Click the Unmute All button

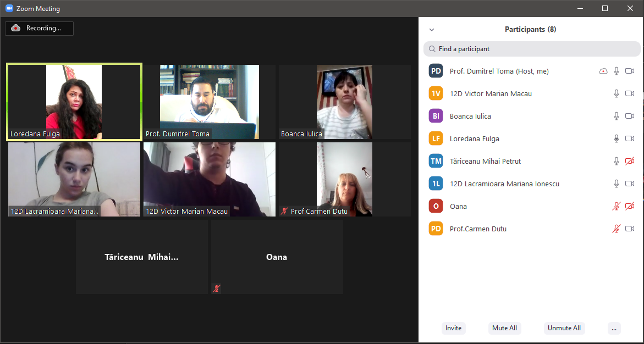pyautogui.click(x=564, y=328)
